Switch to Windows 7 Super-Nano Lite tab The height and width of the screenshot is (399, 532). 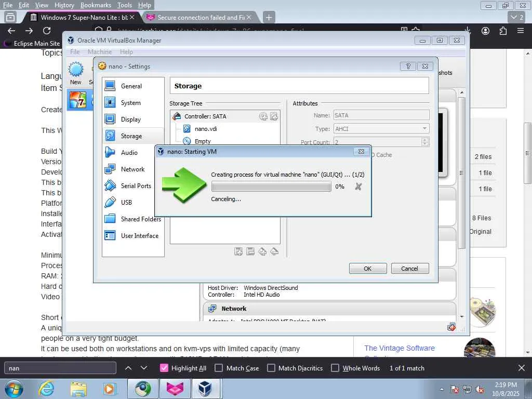pos(82,17)
